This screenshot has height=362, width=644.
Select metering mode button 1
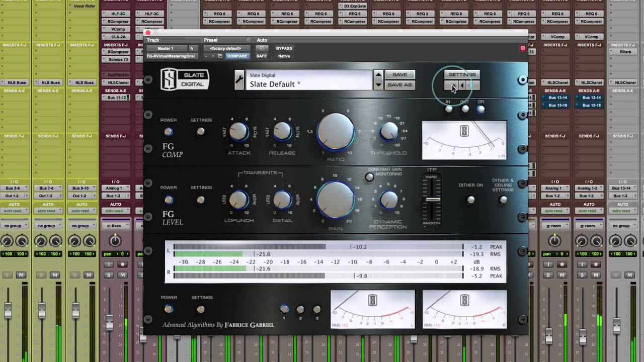(284, 309)
